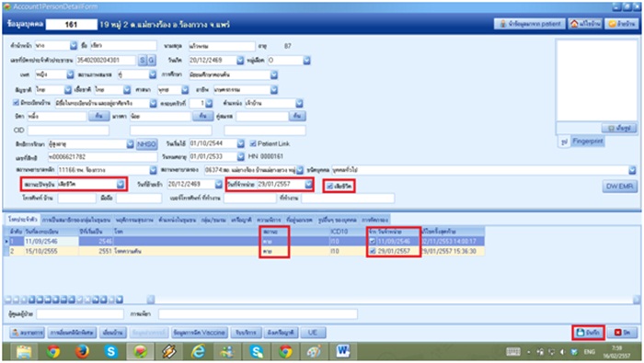Image resolution: width=644 pixels, height=363 pixels.
Task: Open the person type dropdown at far right
Action: 632,170
